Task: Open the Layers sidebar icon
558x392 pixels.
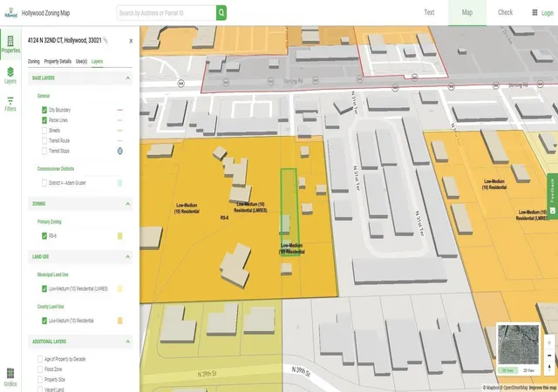Action: tap(10, 76)
